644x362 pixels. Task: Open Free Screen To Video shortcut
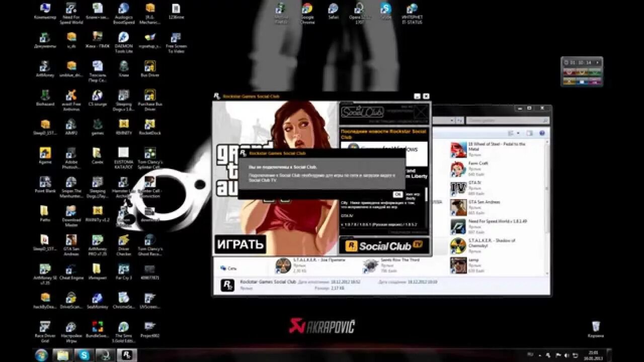[x=176, y=42]
